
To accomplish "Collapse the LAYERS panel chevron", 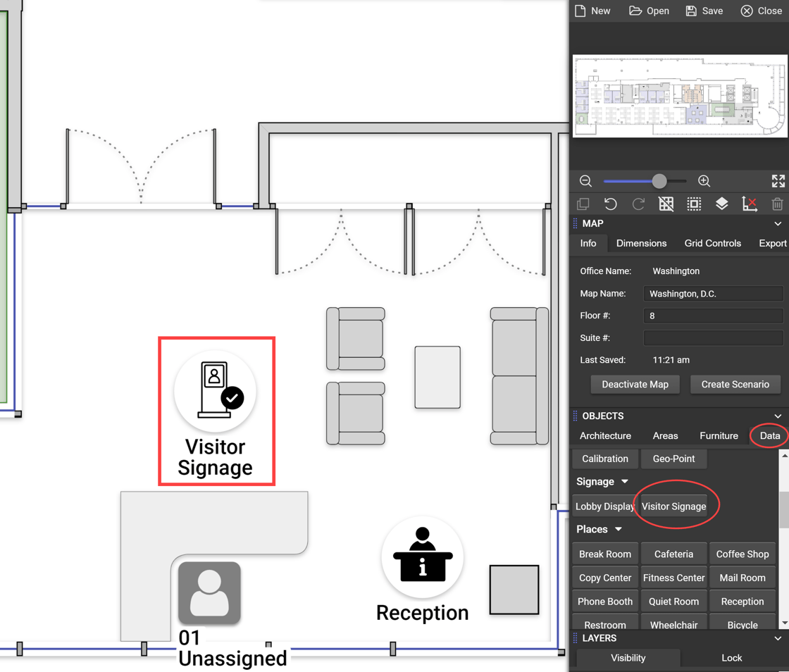I will tap(778, 639).
